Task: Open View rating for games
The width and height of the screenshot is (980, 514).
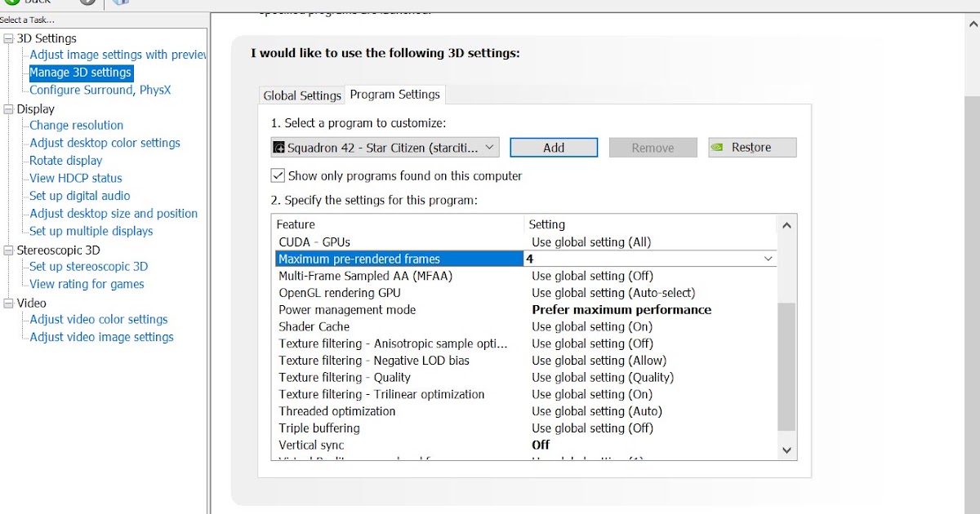Action: coord(87,284)
